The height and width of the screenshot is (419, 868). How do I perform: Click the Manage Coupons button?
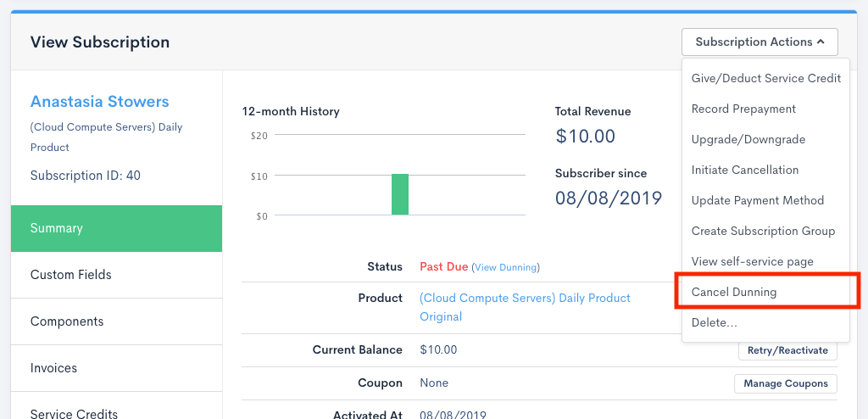(785, 383)
